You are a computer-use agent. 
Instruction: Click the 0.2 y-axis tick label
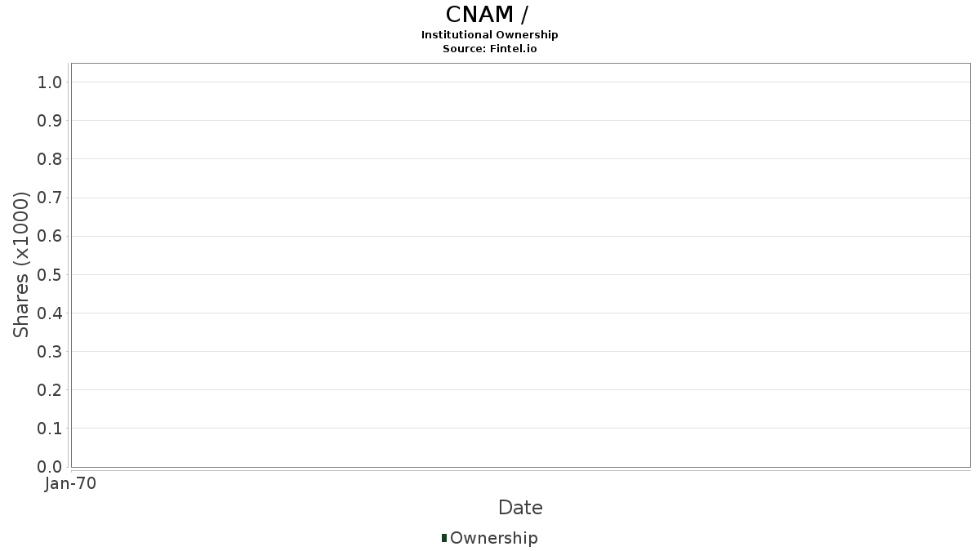tap(50, 390)
